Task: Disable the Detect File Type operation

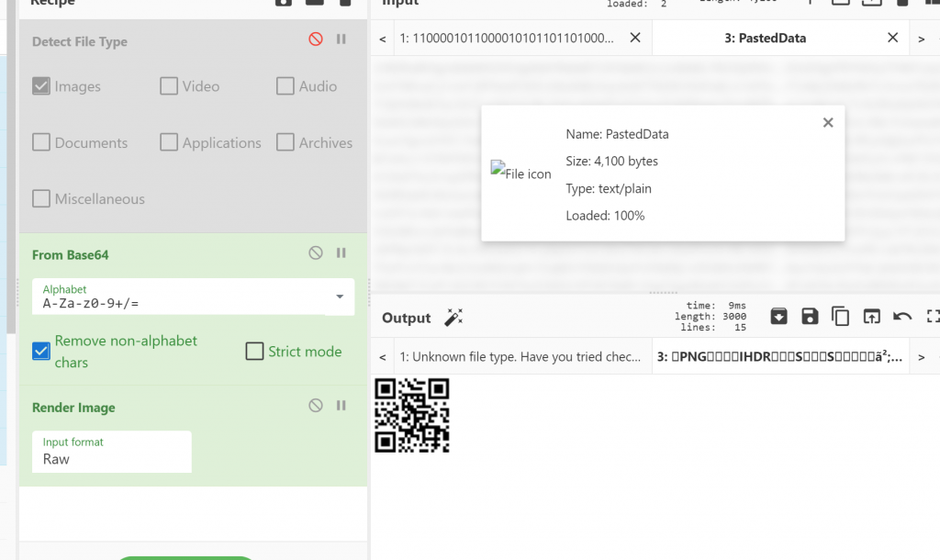Action: [316, 39]
